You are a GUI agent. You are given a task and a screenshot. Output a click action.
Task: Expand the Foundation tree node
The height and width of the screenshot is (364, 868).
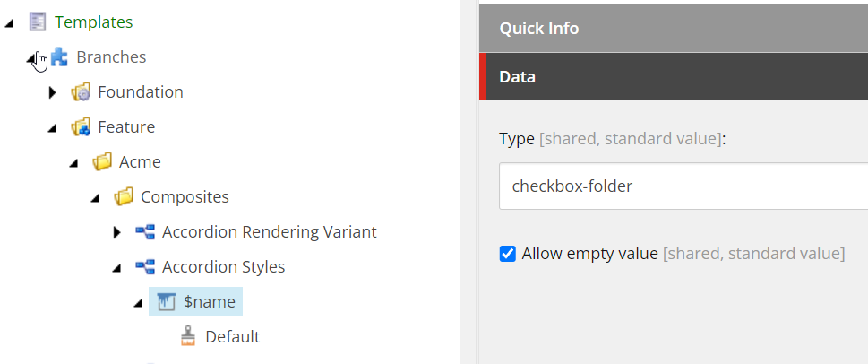pos(53,92)
